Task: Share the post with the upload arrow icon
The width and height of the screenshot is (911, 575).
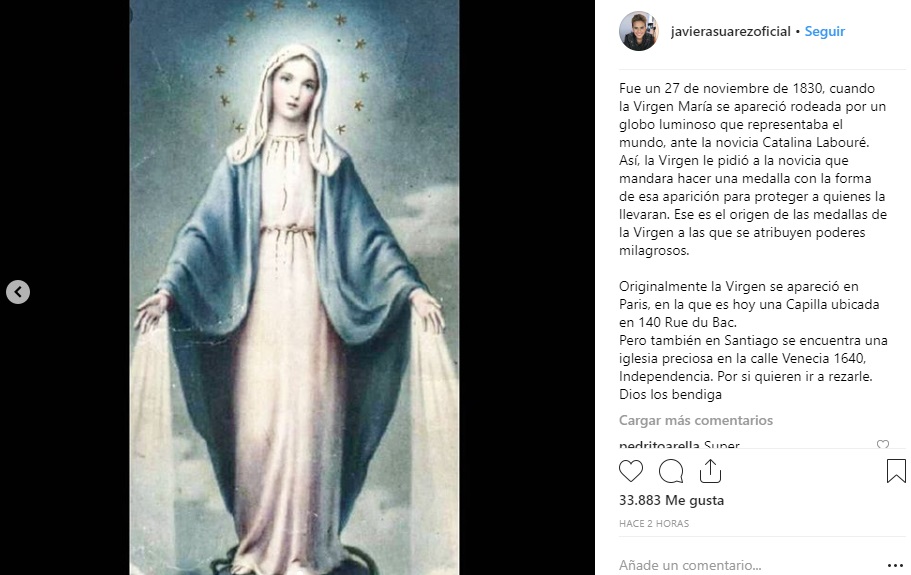Action: click(x=710, y=471)
